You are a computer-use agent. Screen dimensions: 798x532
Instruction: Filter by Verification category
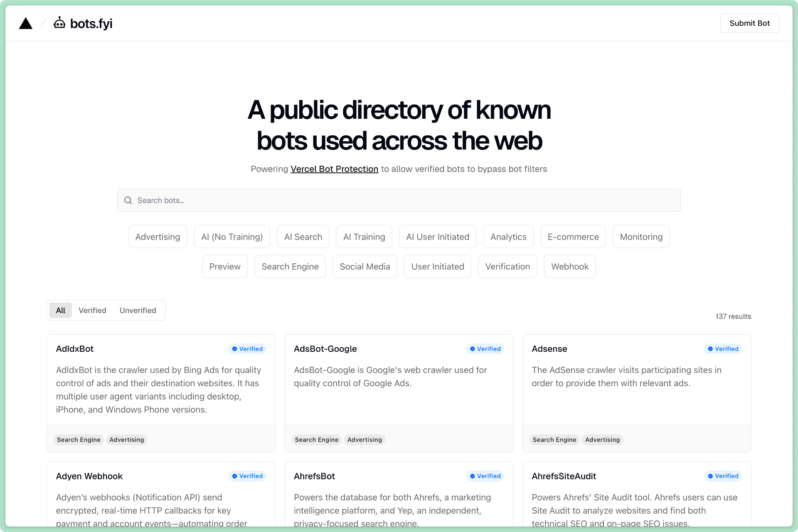tap(507, 267)
